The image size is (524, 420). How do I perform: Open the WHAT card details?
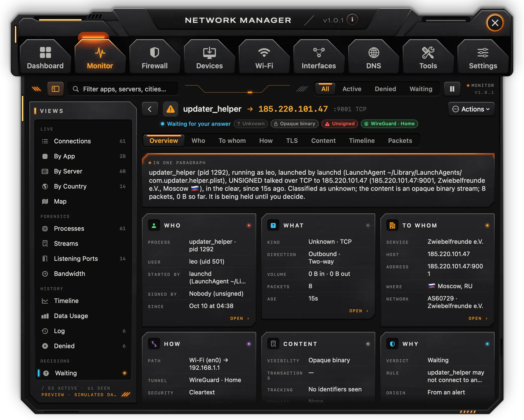[359, 311]
